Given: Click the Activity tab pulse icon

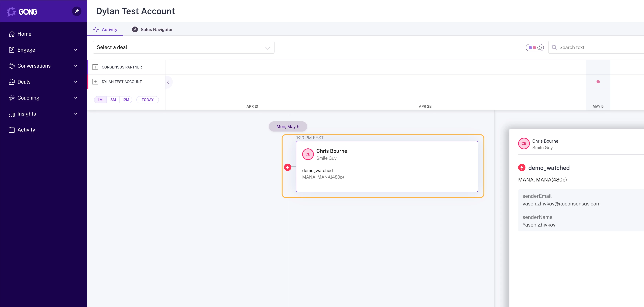Looking at the screenshot, I should pos(96,29).
